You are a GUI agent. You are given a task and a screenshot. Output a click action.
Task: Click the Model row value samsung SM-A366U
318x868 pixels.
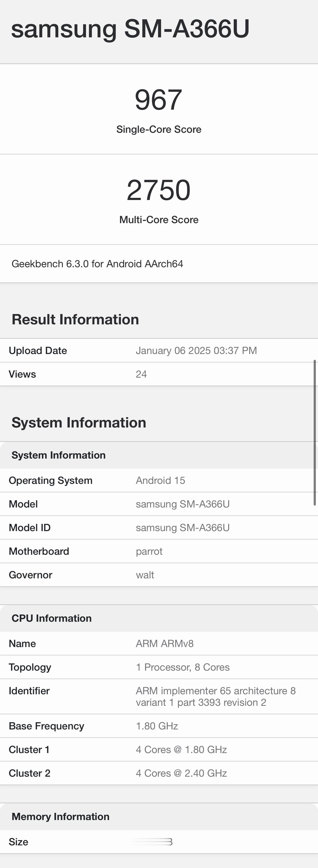(183, 504)
